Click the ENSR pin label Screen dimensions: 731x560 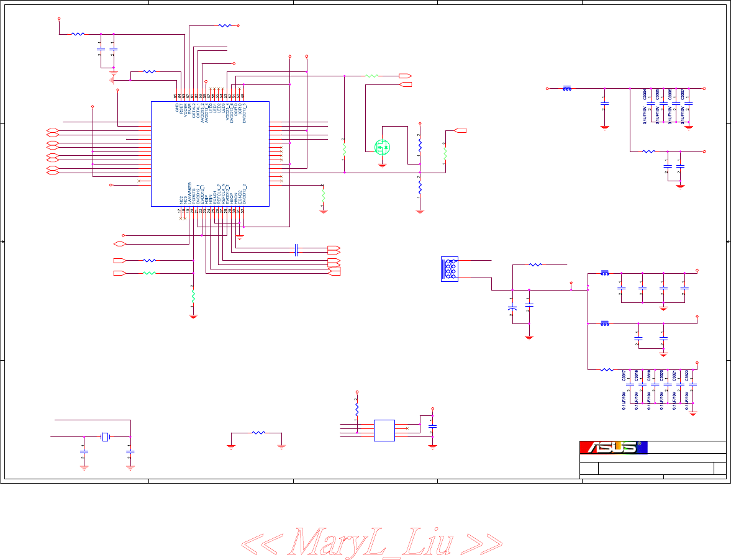point(190,109)
